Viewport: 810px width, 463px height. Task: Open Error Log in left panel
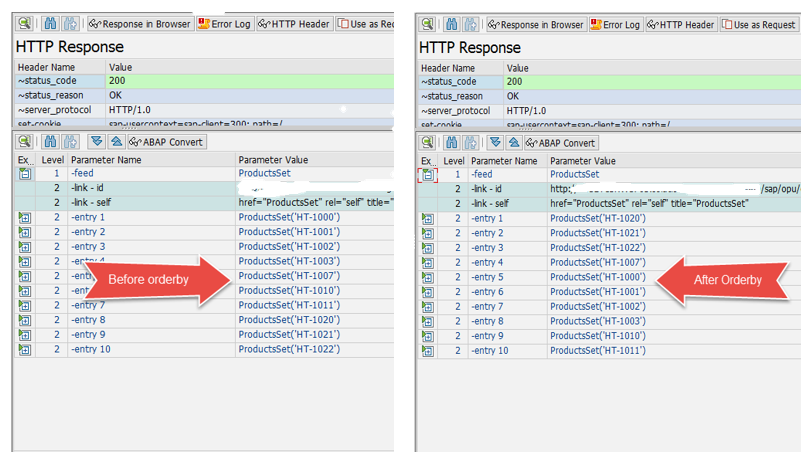click(x=225, y=24)
